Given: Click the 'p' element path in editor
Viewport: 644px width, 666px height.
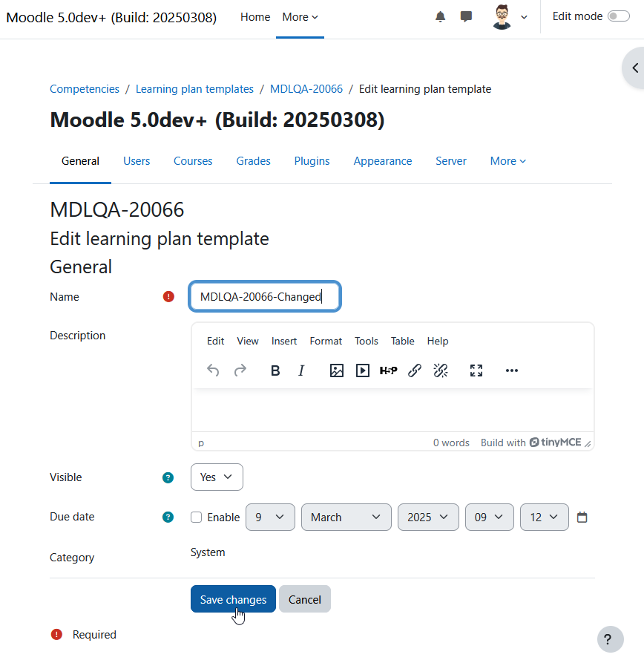Looking at the screenshot, I should 201,443.
